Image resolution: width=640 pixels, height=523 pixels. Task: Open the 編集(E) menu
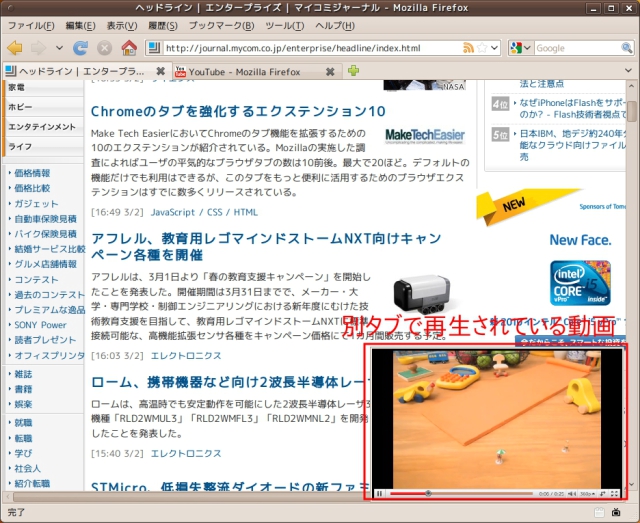click(x=80, y=26)
